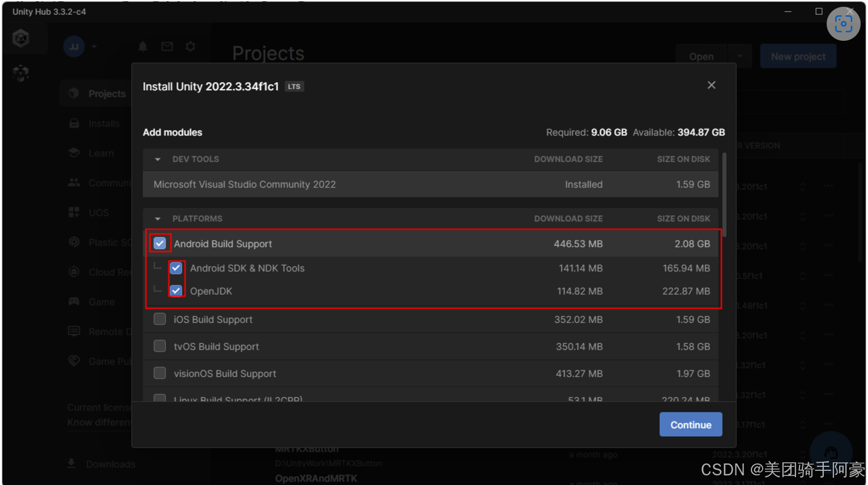The image size is (868, 485).
Task: Click the Remote sidebar icon
Action: coord(74,331)
